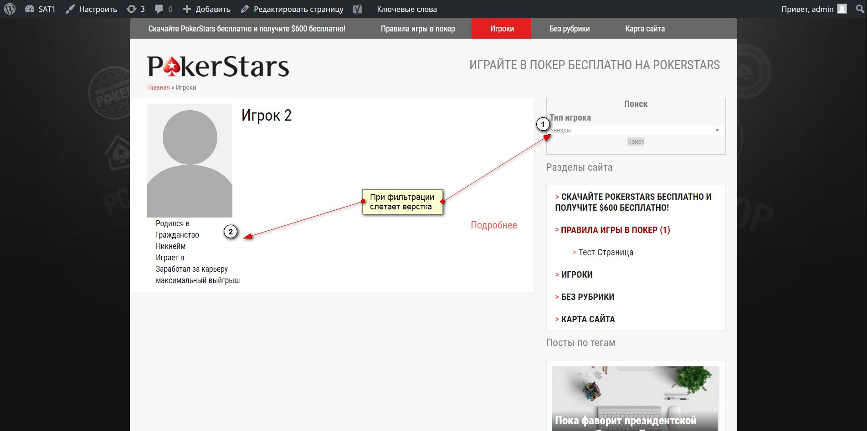Open Без рубрики navigation item
Image resolution: width=868 pixels, height=431 pixels.
pos(570,29)
